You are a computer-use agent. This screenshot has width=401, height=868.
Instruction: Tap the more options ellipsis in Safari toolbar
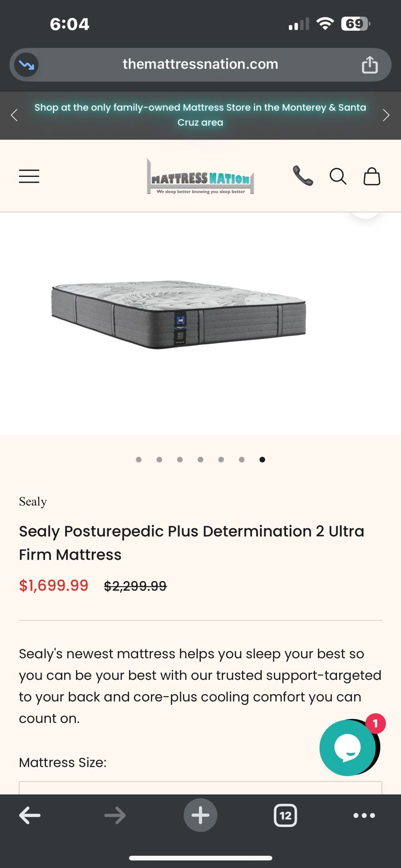tap(364, 816)
